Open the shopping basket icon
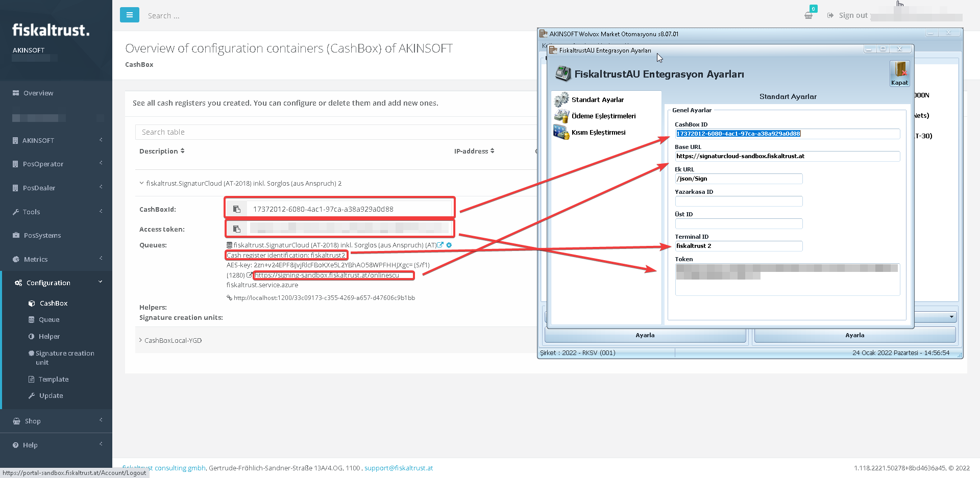 808,15
